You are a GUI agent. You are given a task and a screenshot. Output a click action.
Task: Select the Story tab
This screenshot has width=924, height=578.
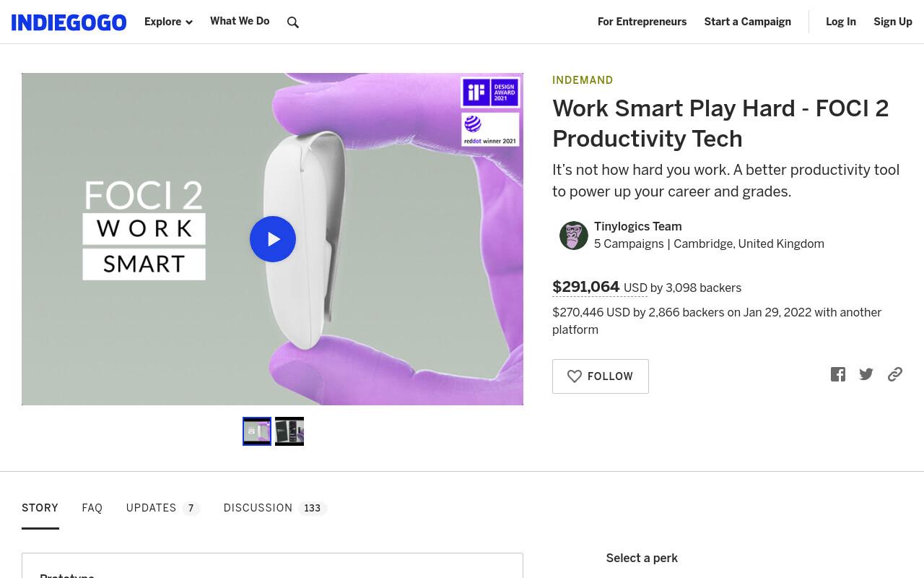pos(40,508)
